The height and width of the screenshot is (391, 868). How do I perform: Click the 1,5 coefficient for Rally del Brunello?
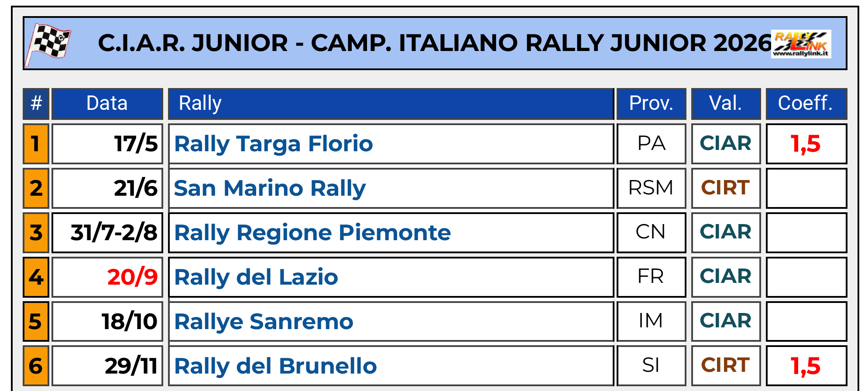pos(806,366)
